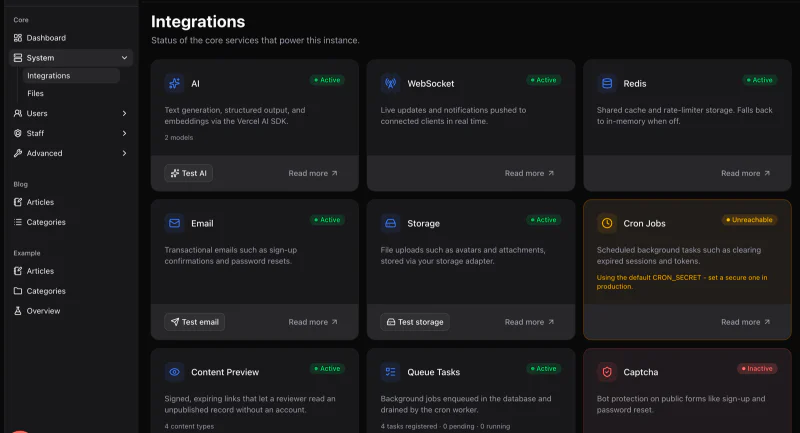Click the Test storage button

415,322
